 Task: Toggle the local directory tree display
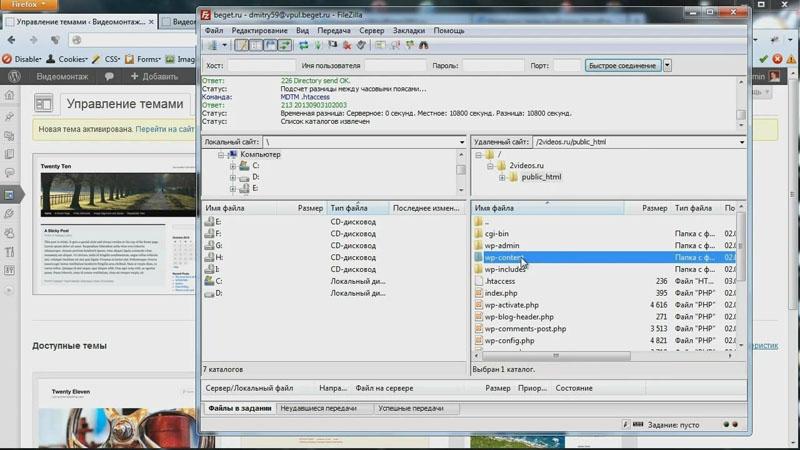(x=256, y=45)
